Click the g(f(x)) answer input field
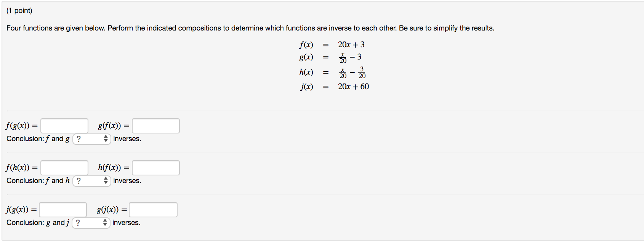 [155, 125]
